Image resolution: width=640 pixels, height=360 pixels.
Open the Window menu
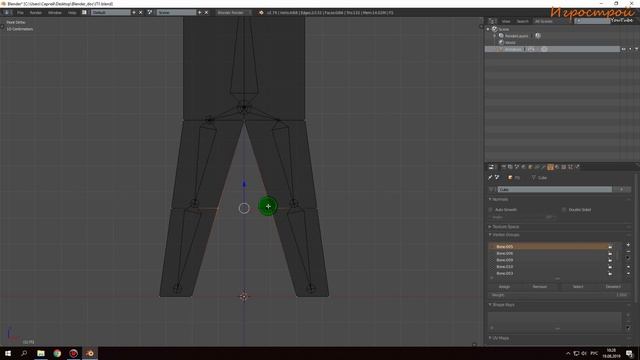pos(55,13)
